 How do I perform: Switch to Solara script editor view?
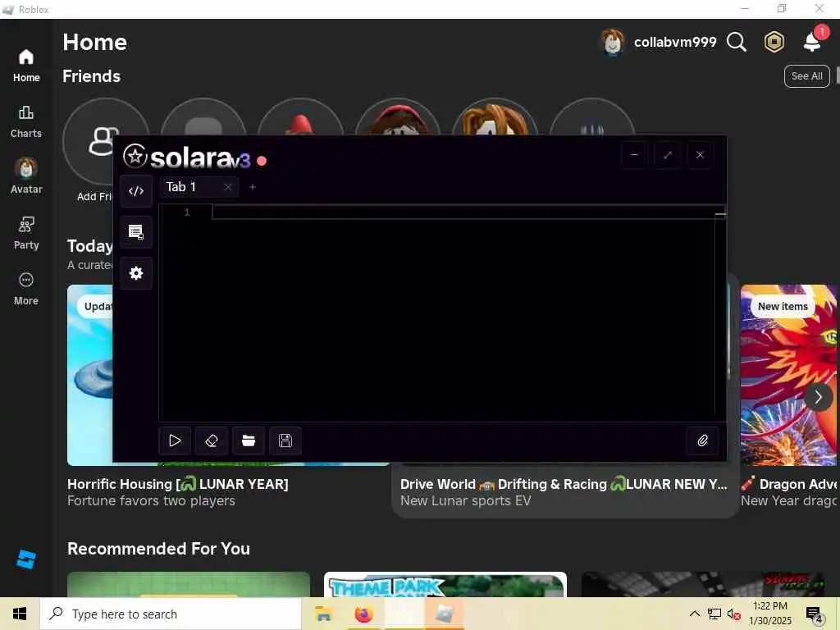tap(136, 190)
